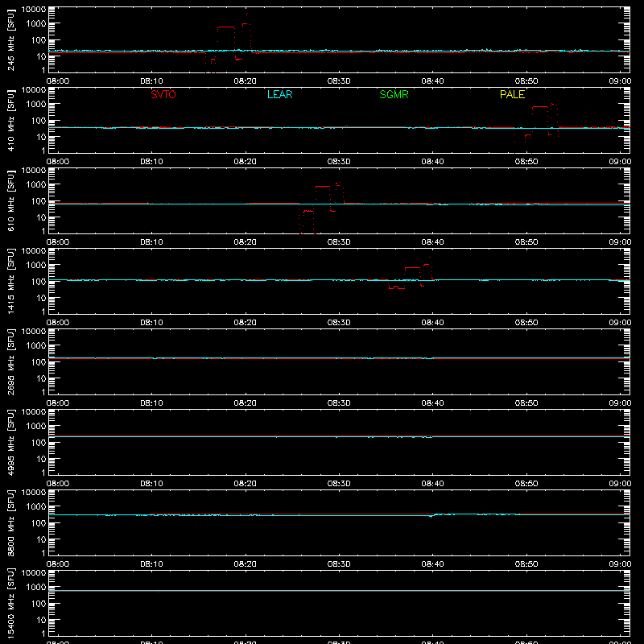Click the 08:20 tick under the 4995 MHz plot
This screenshot has width=644, height=644.
(246, 484)
